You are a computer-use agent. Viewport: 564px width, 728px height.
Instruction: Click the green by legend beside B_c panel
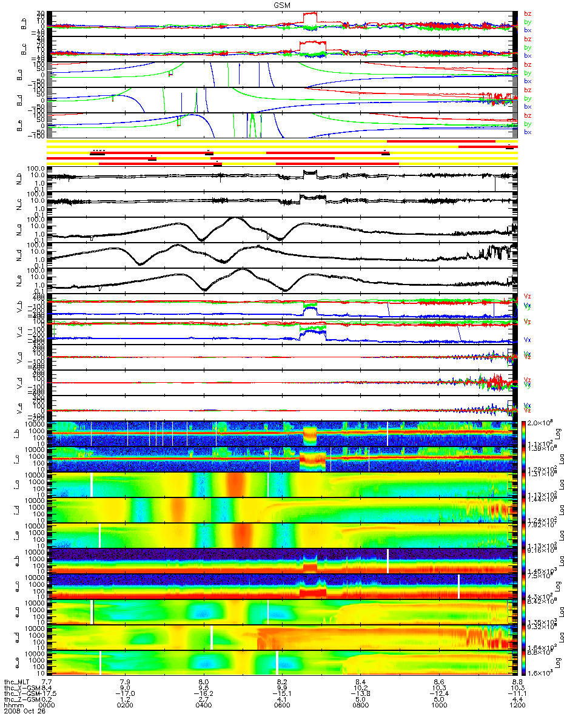coord(528,47)
